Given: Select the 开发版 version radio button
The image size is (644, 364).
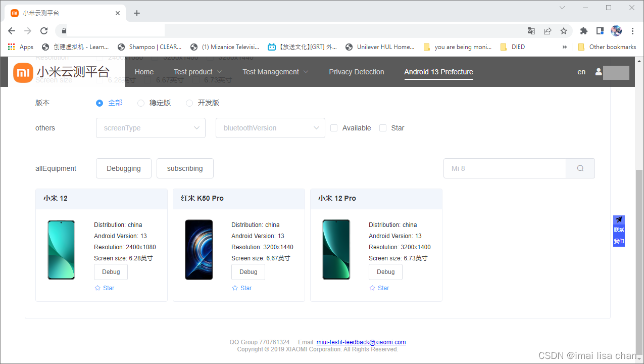Looking at the screenshot, I should [x=189, y=103].
